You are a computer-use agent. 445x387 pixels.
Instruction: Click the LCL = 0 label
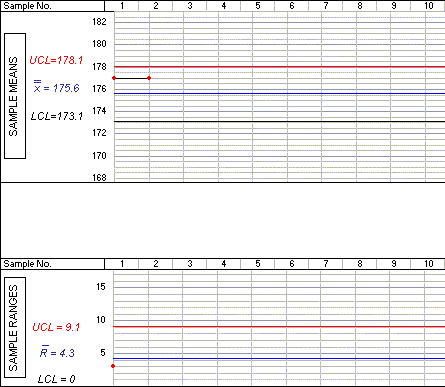(56, 379)
